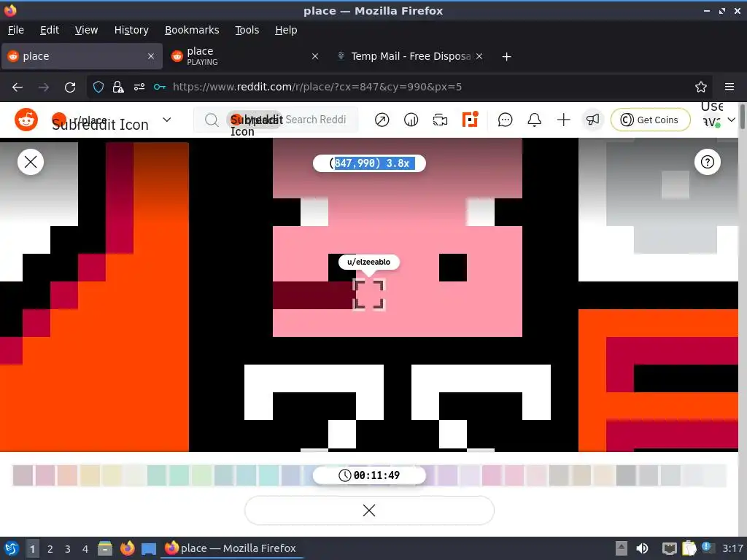Click the Advertise megaphone icon
The image size is (747, 560).
click(592, 120)
